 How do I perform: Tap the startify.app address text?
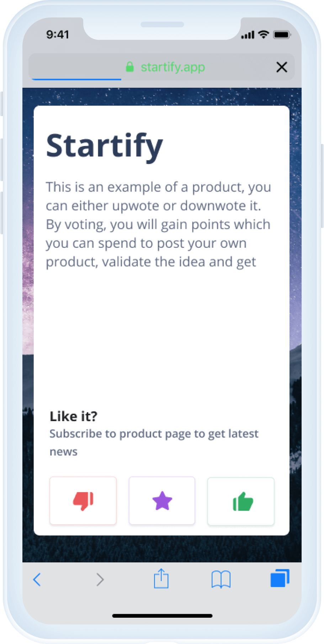[173, 67]
